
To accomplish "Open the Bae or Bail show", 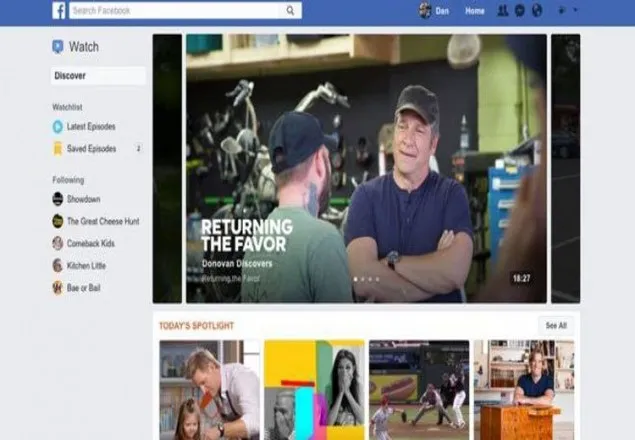I will 83,288.
